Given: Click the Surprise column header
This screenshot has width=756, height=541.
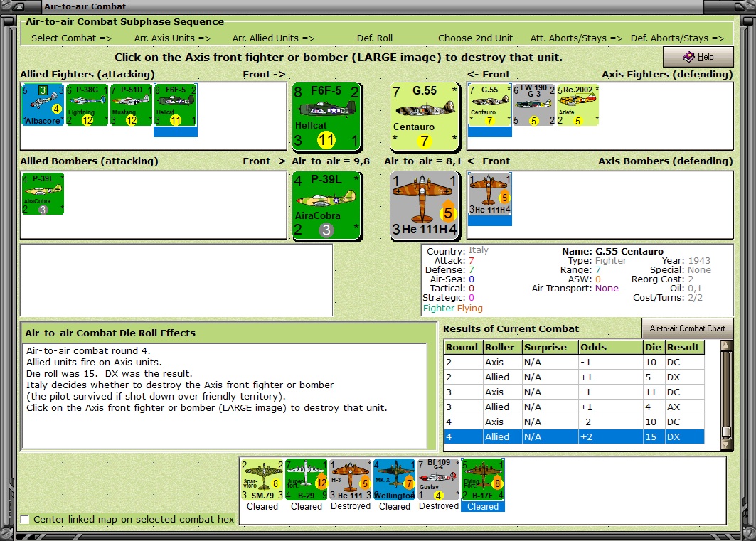Looking at the screenshot, I should pos(550,348).
